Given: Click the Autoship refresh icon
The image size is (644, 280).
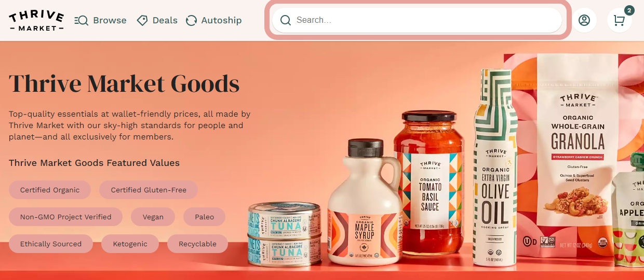Looking at the screenshot, I should (x=192, y=20).
